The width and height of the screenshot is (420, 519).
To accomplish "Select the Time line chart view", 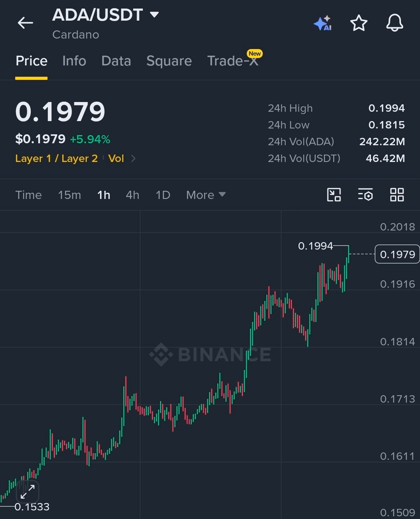I will (x=28, y=195).
